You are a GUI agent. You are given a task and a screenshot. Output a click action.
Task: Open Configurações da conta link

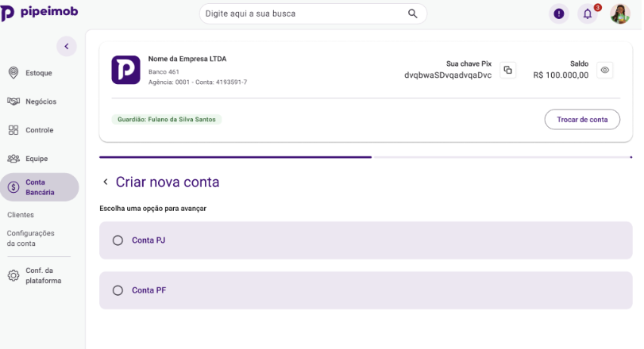pos(30,238)
